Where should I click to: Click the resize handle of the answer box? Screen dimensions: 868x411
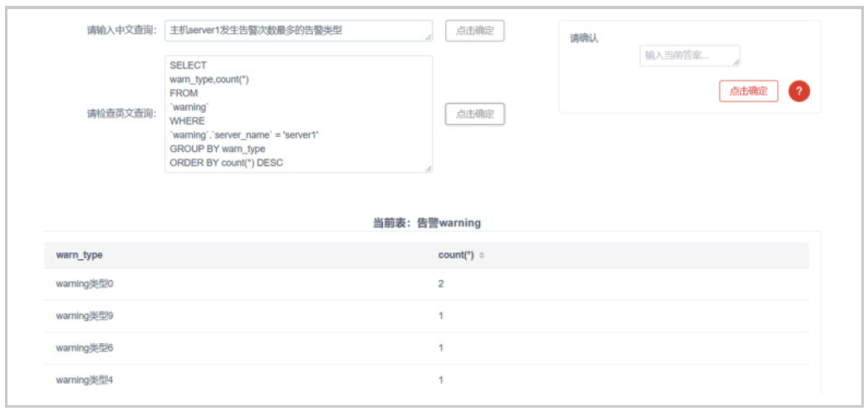pos(736,63)
